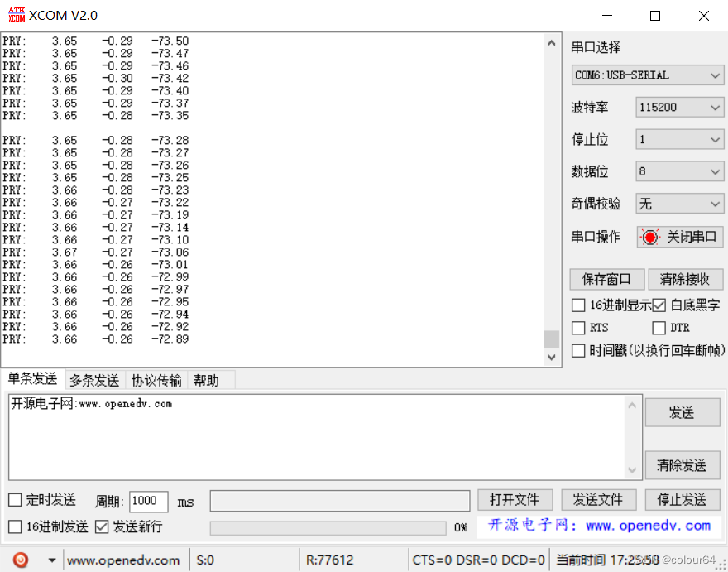Enable the 16进制发送 checkbox
728x572 pixels.
click(16, 526)
